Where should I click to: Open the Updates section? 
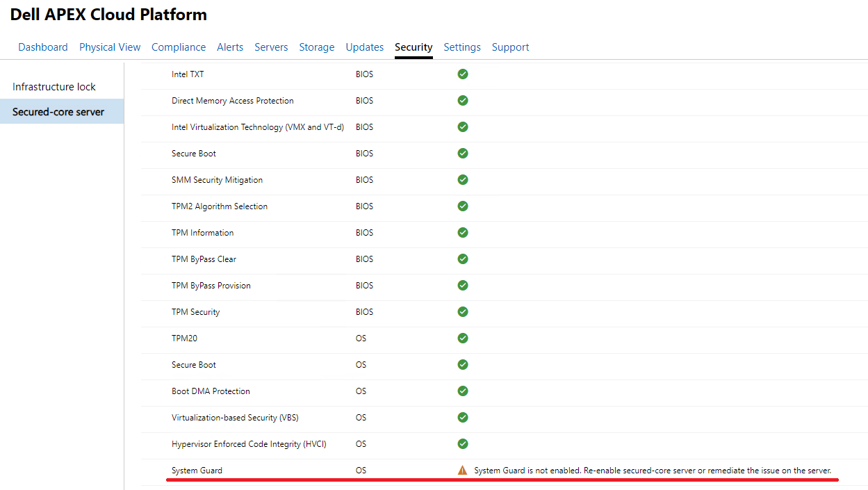(x=364, y=47)
